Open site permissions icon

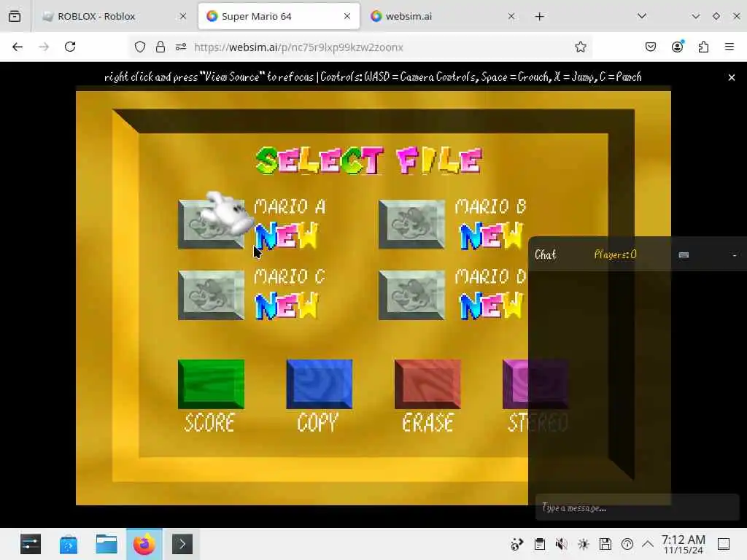[181, 47]
